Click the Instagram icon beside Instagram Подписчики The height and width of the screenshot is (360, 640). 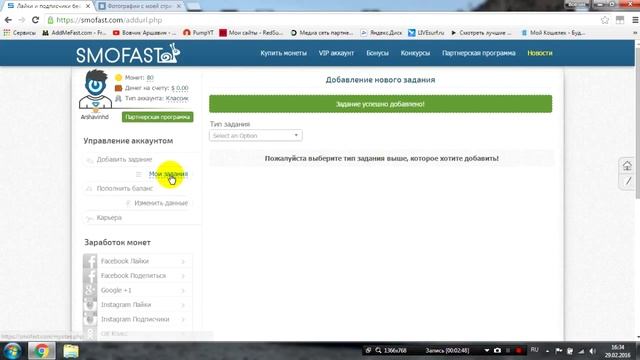click(90, 319)
